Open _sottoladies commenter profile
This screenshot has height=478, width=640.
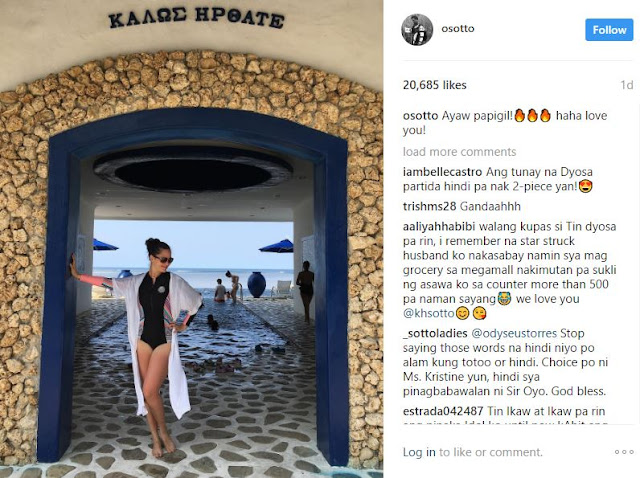pos(435,333)
